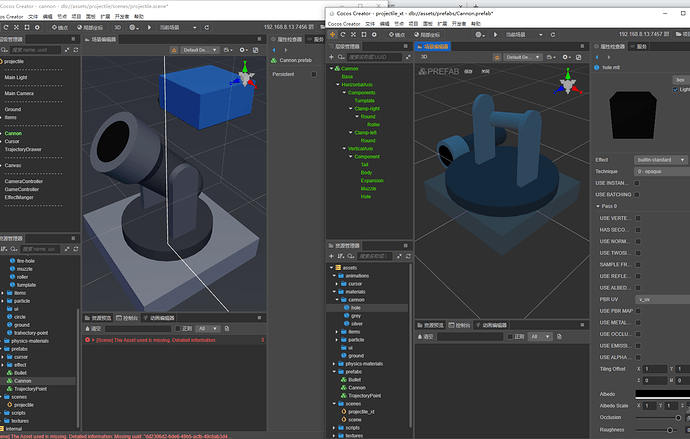
Task: Adjust the Roughness slider handle
Action: coord(670,430)
